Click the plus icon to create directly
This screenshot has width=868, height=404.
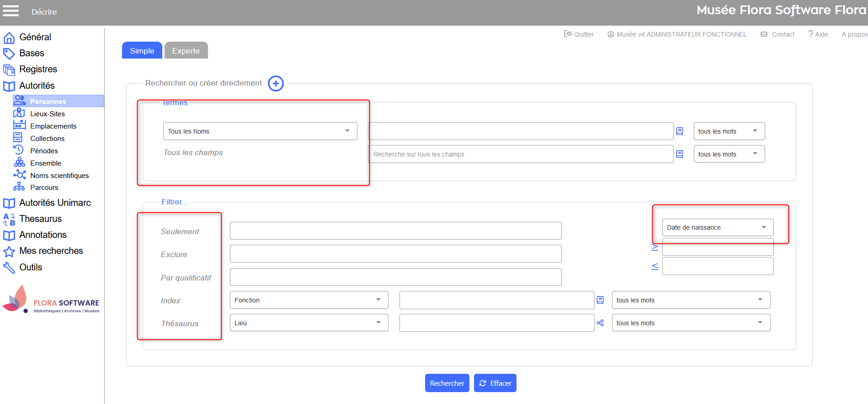[276, 84]
